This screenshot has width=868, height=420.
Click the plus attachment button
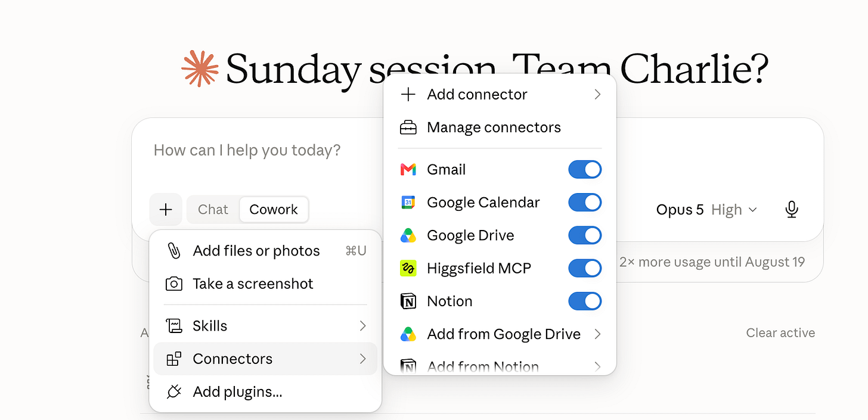[166, 210]
